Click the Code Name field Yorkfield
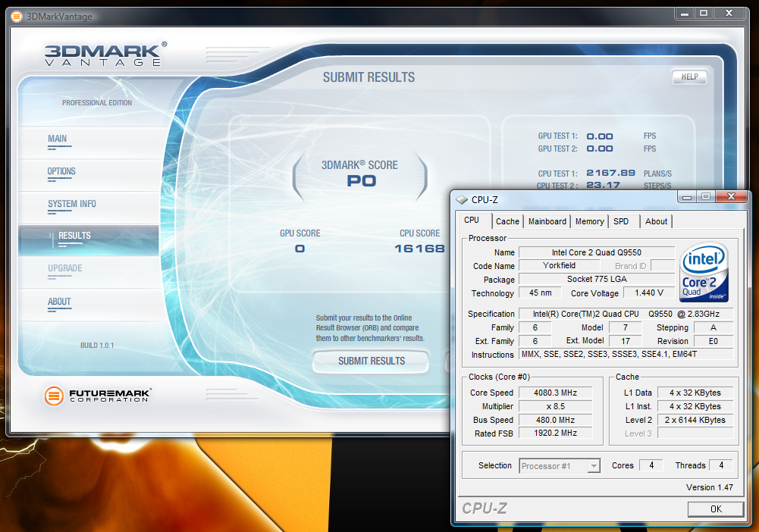This screenshot has height=532, width=759. click(559, 265)
